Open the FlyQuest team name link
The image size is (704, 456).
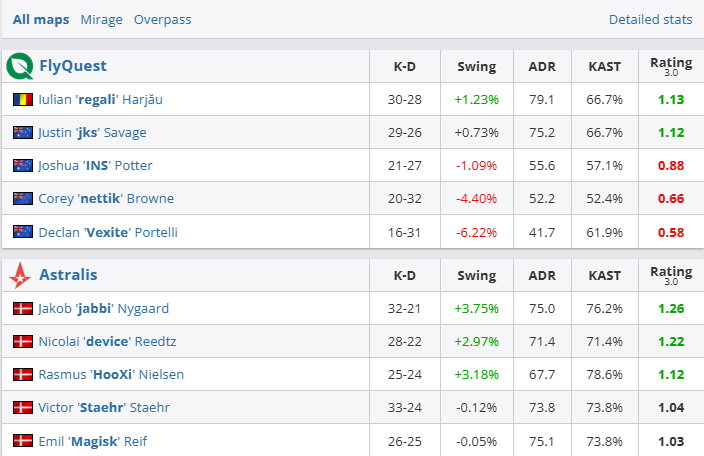pyautogui.click(x=73, y=67)
